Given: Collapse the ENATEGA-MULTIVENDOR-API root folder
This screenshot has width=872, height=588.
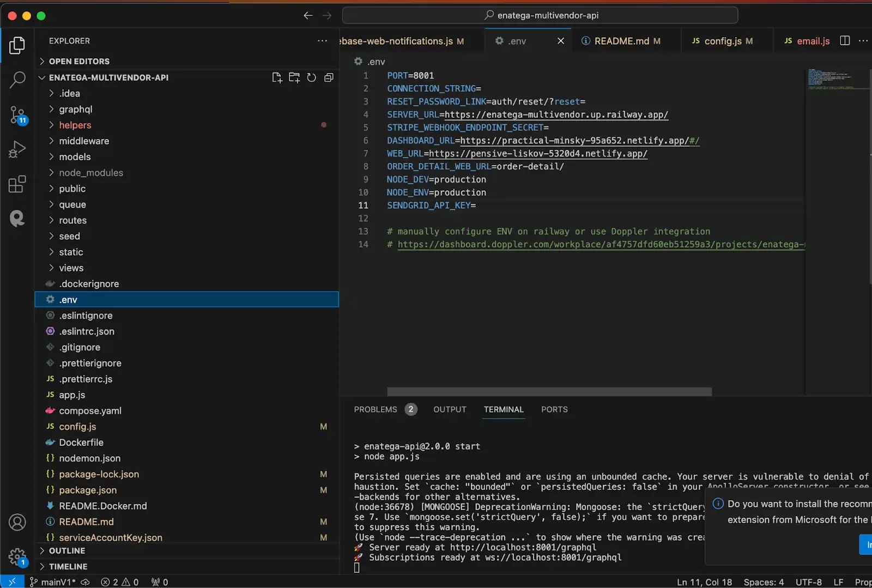Looking at the screenshot, I should tap(108, 78).
